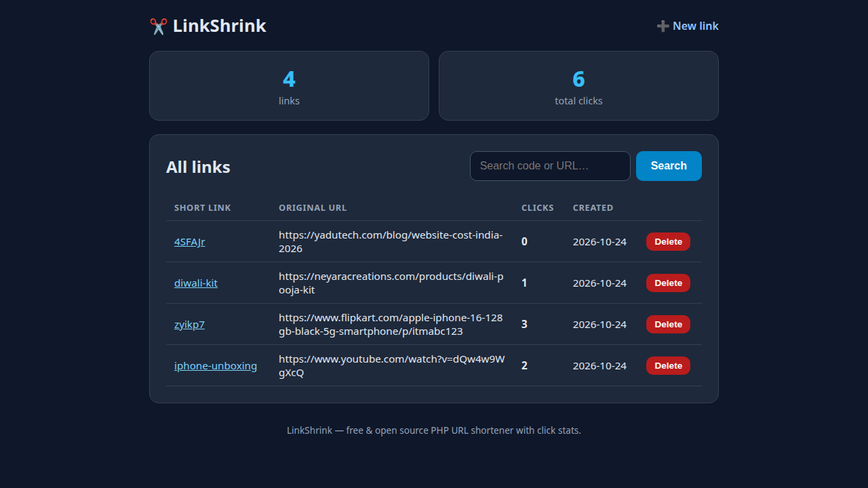This screenshot has height=488, width=868.
Task: Click the click count 0 for 4SFAJr
Action: (x=524, y=242)
